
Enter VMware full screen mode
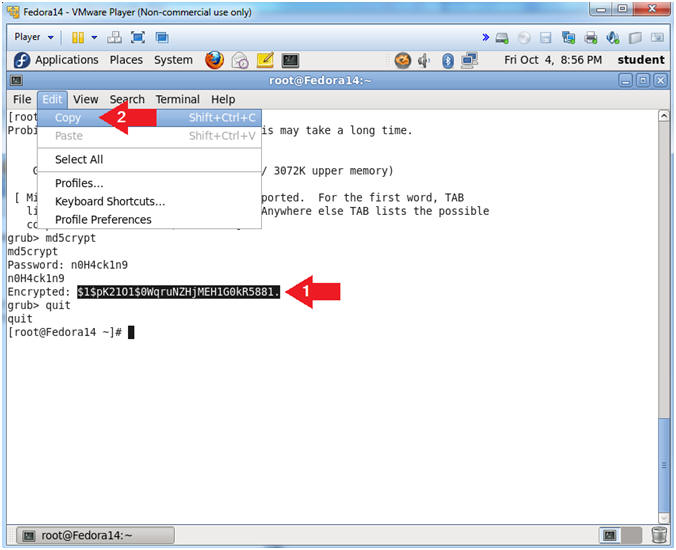pos(138,38)
